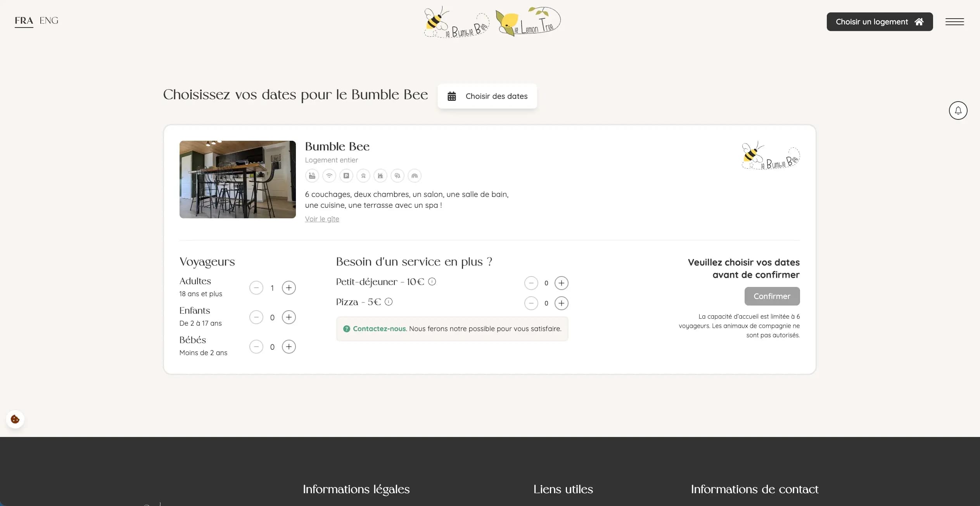Viewport: 980px width, 506px height.
Task: Open cookie preferences icon
Action: [x=15, y=419]
